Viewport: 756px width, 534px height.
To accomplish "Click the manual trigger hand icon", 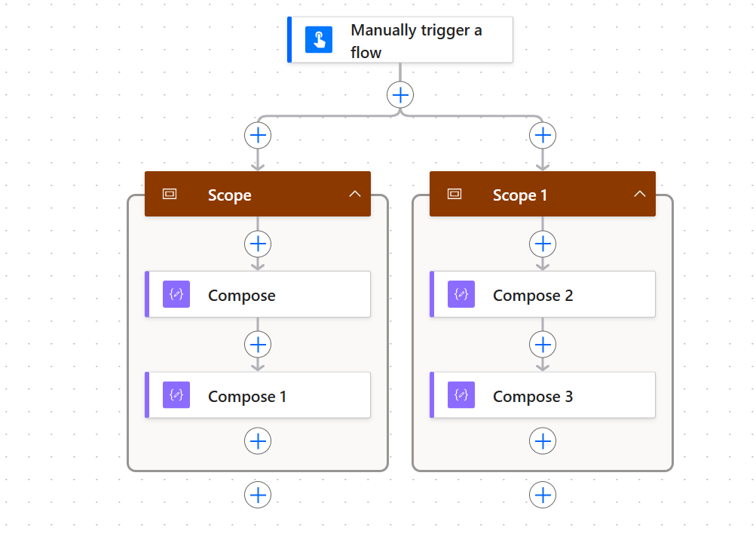I will point(319,39).
